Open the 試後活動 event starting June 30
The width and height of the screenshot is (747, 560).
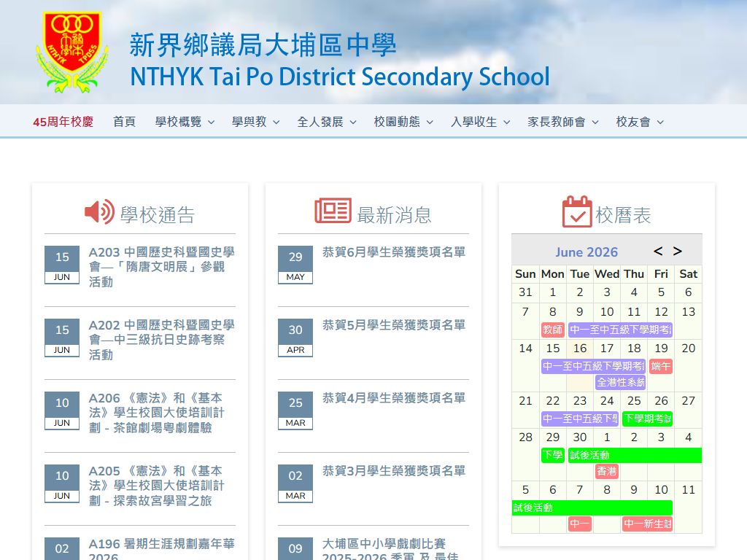pos(635,455)
